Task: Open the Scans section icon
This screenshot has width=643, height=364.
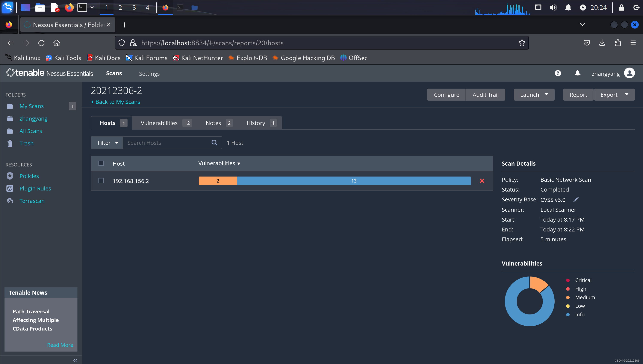Action: click(113, 73)
